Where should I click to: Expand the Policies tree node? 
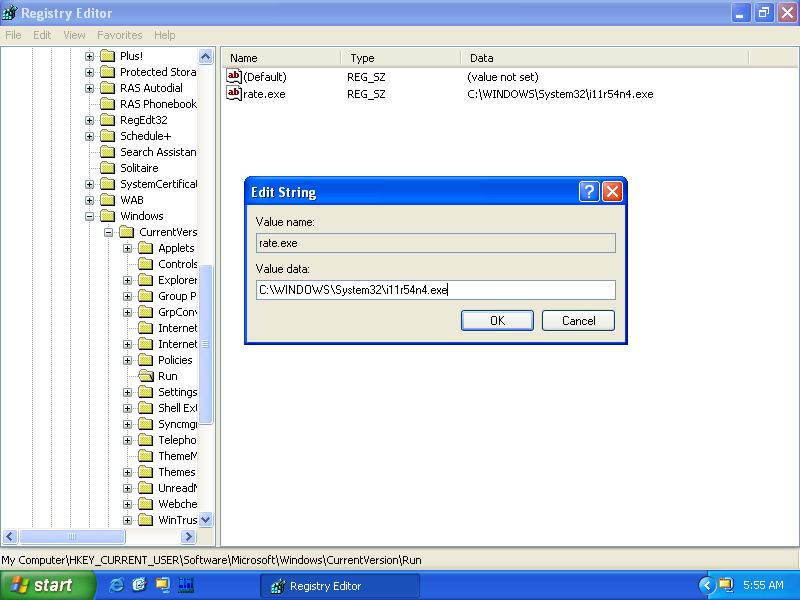point(128,360)
